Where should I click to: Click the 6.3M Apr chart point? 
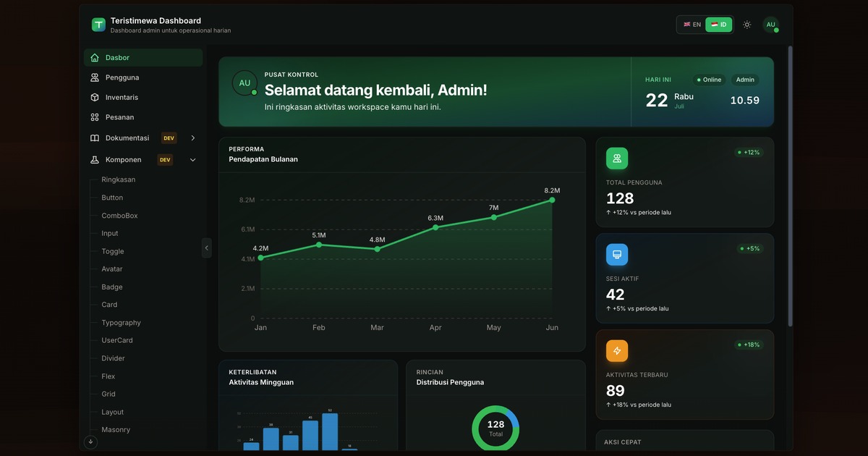pyautogui.click(x=435, y=227)
